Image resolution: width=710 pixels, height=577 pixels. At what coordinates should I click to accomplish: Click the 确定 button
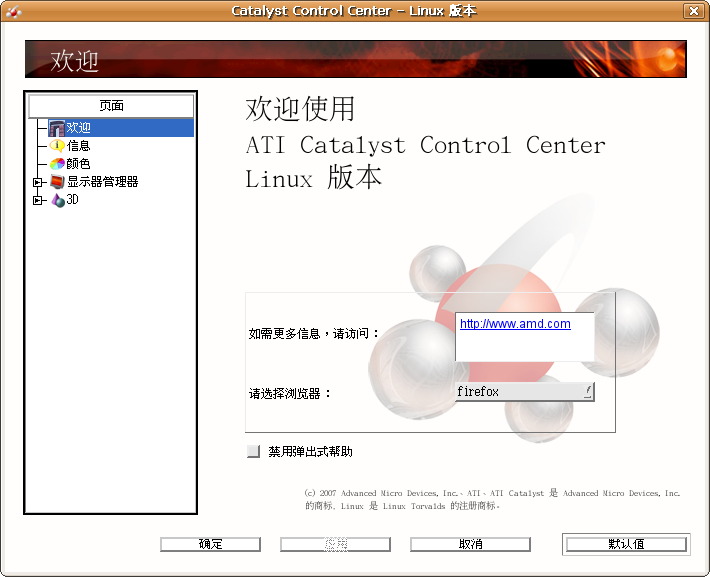click(x=211, y=544)
